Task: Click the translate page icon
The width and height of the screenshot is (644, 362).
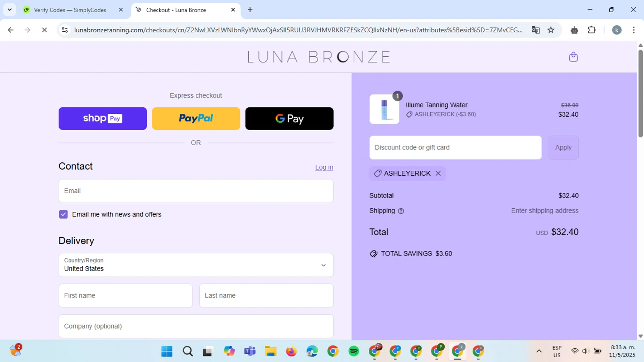Action: pos(535,30)
